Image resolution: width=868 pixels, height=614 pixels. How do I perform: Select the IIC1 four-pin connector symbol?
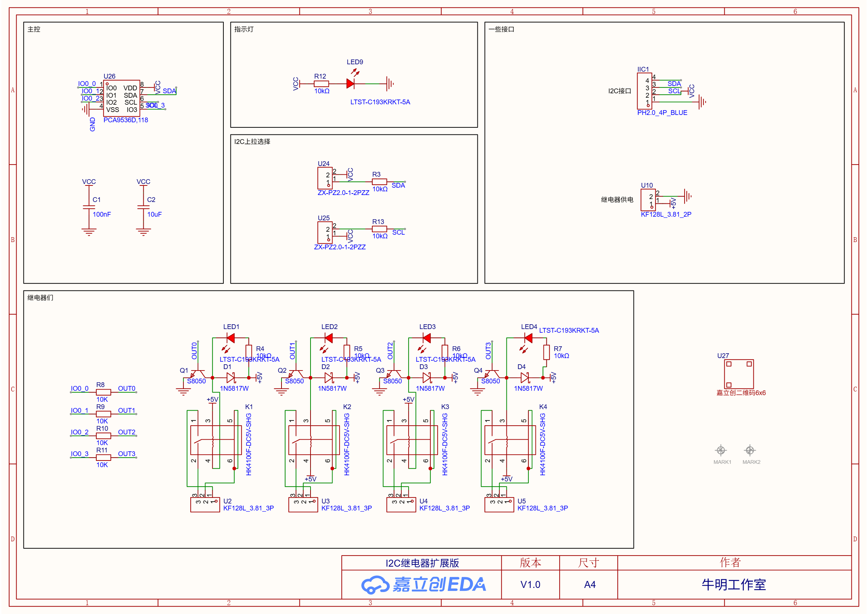pos(644,91)
